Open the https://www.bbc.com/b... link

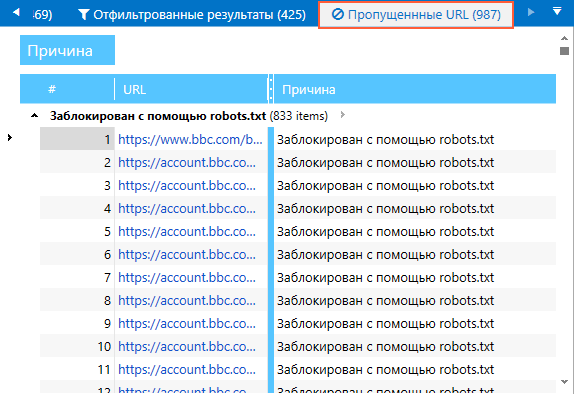pyautogui.click(x=190, y=140)
